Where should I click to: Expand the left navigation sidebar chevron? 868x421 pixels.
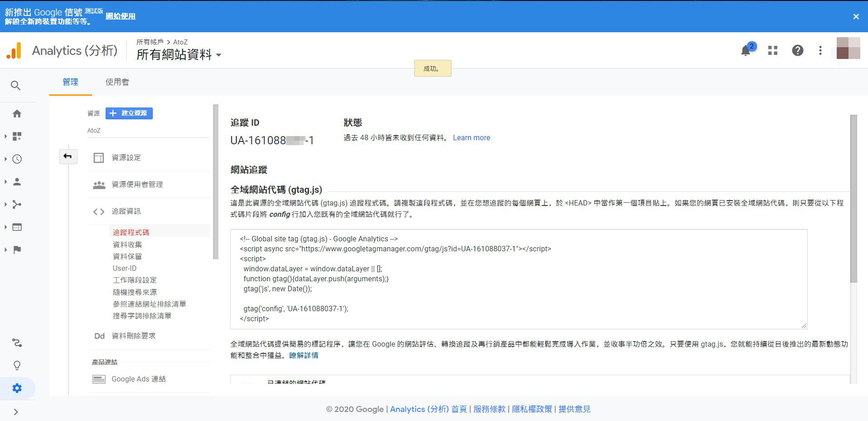(16, 412)
